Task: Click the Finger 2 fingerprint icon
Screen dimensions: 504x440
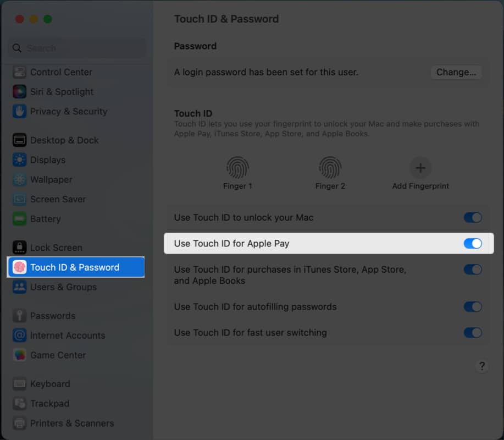Action: [x=330, y=167]
